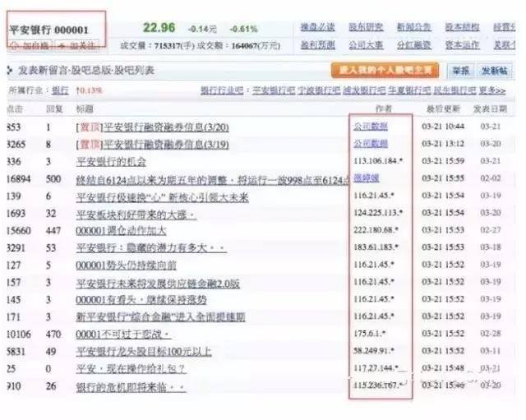
Task: Open the thread 平安银行的机会
Action: [x=111, y=162]
